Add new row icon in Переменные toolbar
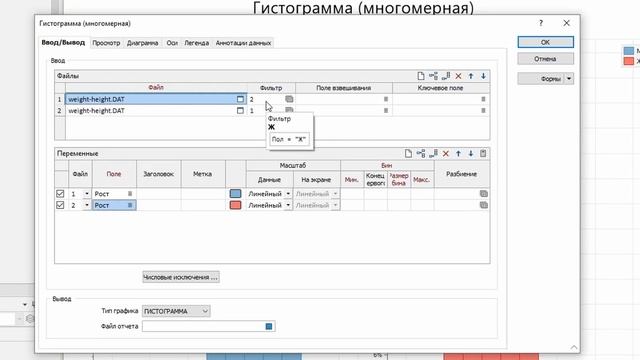Viewport: 640px width, 360px height. pos(408,153)
